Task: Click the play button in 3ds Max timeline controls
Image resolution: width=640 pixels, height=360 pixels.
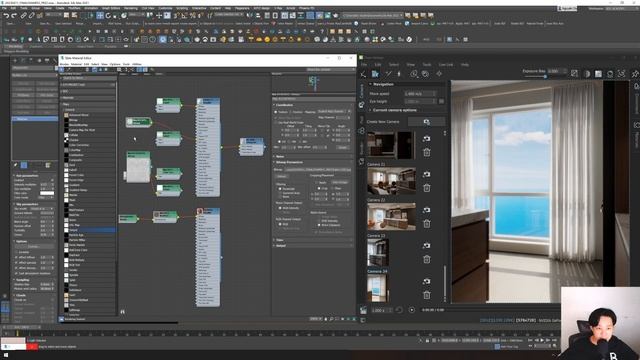Action: (x=542, y=340)
